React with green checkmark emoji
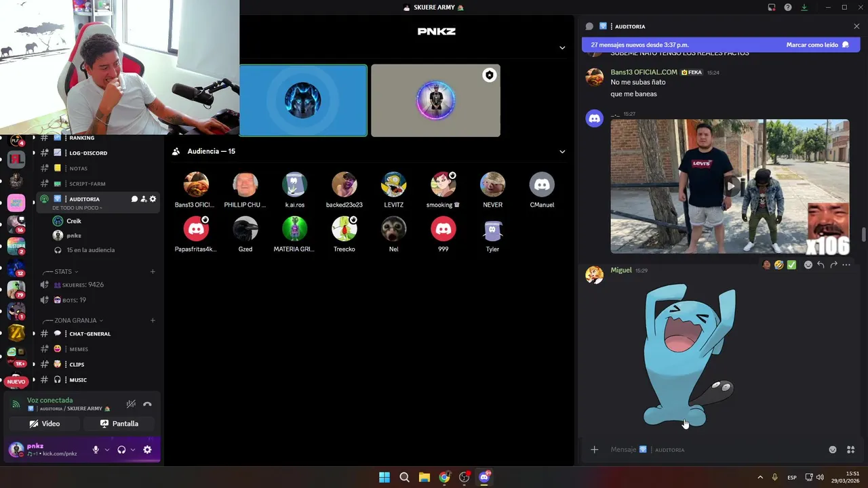This screenshot has width=868, height=488. coord(791,265)
